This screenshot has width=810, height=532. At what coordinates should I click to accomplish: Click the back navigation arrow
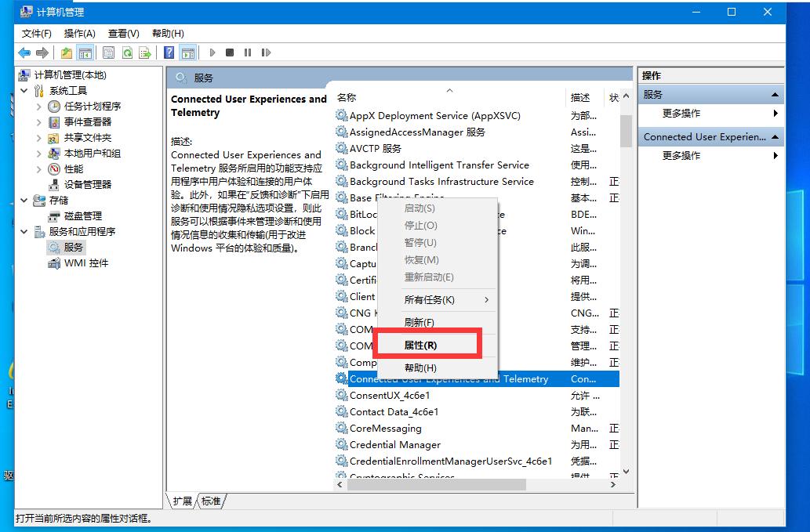(x=24, y=52)
